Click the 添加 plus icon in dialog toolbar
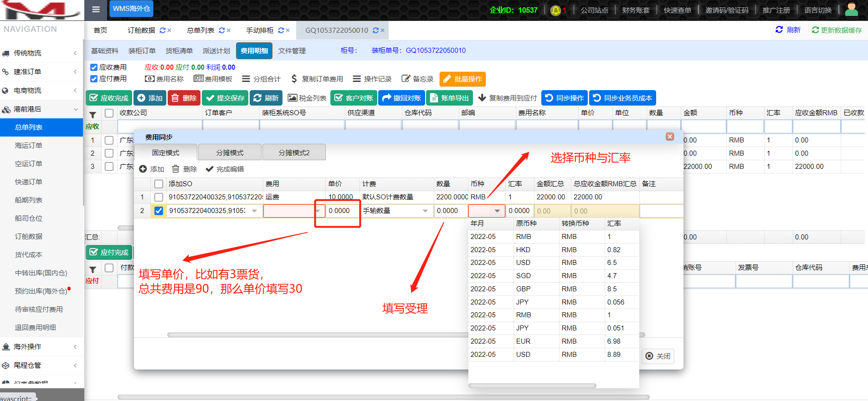This screenshot has height=401, width=868. tap(143, 169)
